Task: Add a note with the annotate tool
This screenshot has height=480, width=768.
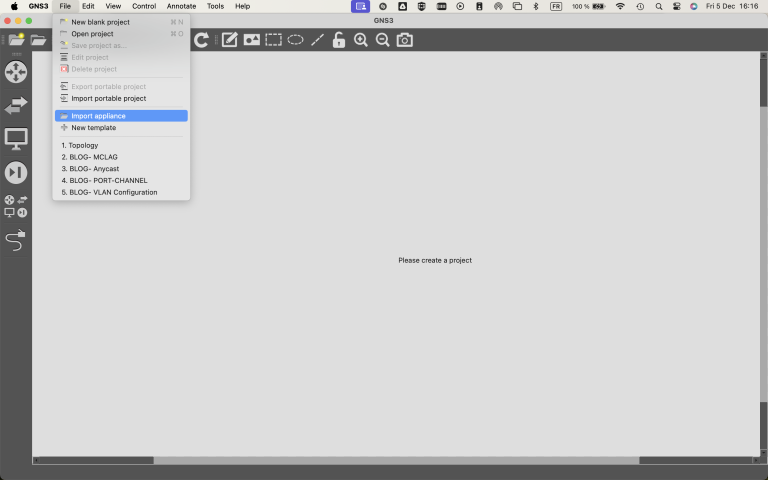Action: 229,40
